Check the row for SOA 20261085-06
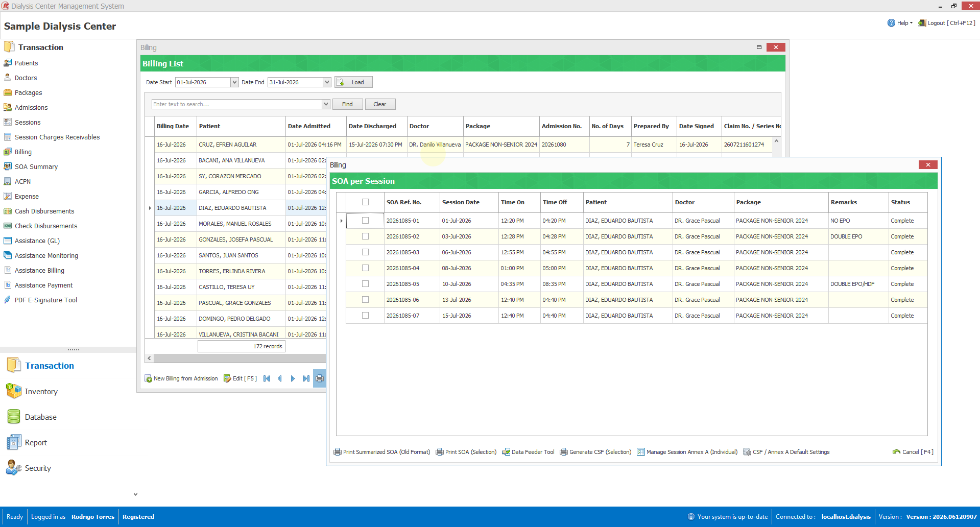 [365, 300]
